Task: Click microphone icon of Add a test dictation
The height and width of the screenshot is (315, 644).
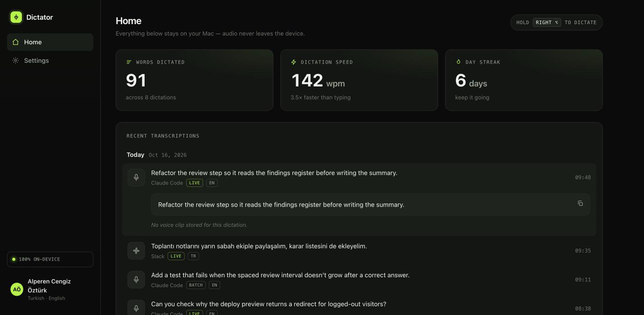Action: [136, 279]
